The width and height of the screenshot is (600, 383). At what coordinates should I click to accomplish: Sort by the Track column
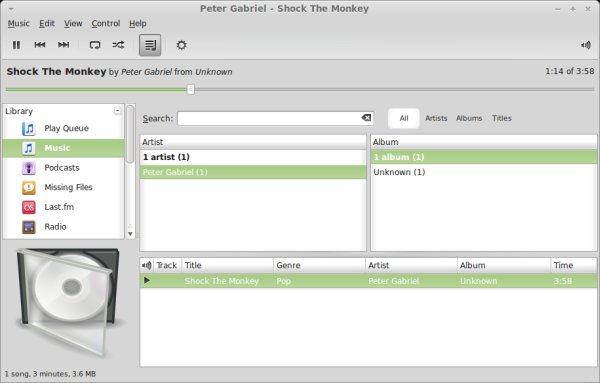(x=167, y=265)
